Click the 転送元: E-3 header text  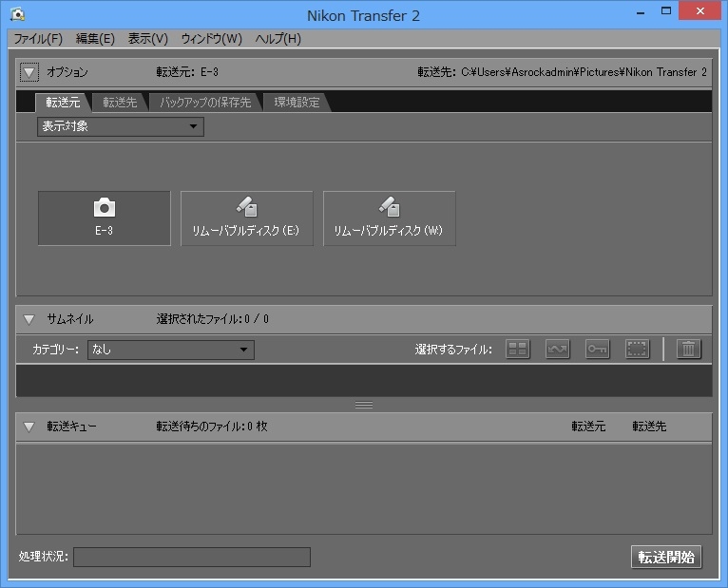[x=187, y=72]
